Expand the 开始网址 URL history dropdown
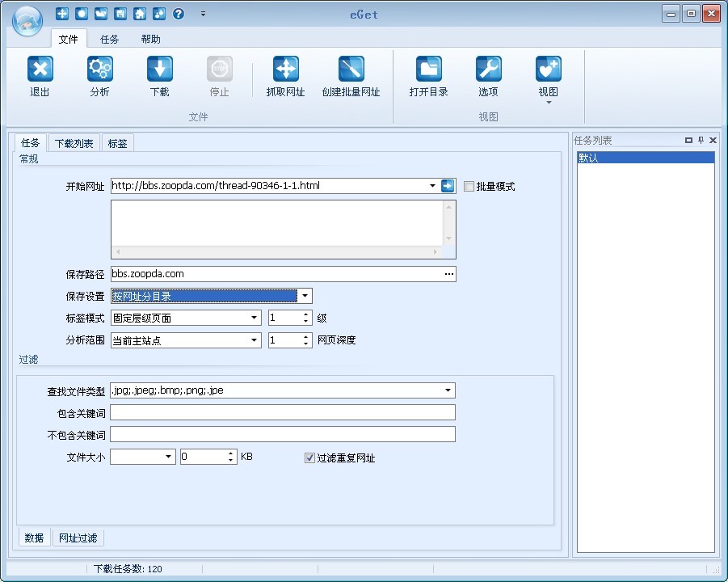The image size is (728, 582). click(433, 186)
